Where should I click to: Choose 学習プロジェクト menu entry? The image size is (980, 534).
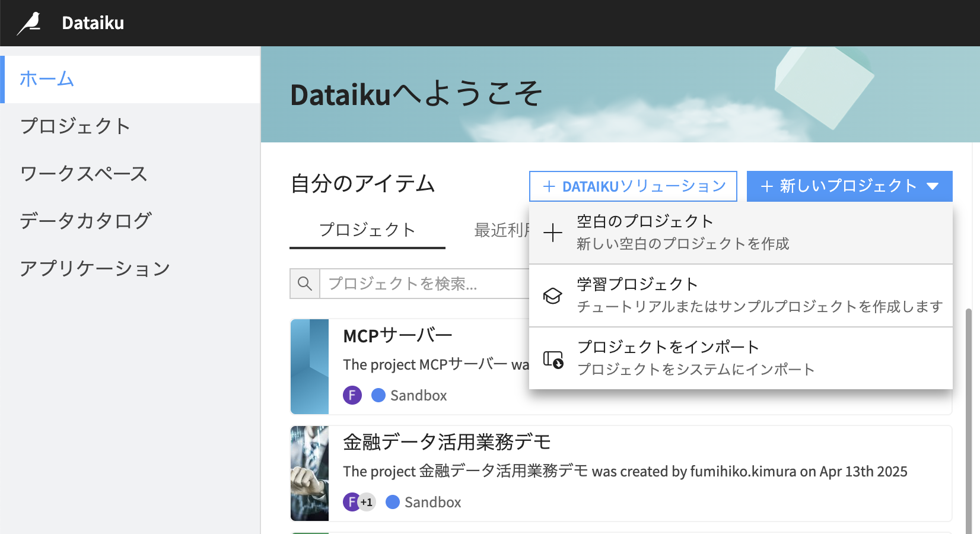(741, 295)
